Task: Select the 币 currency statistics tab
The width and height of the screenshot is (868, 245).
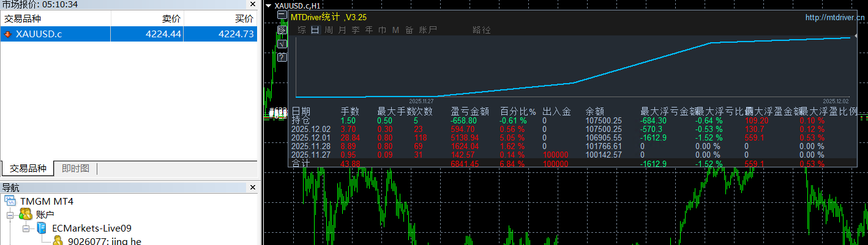Action: (x=383, y=30)
